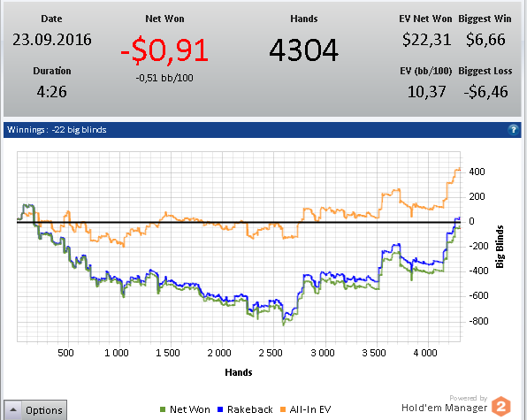Click the Hold'em Manager 2 logo
Viewport: 527px width, 420px height.
(501, 406)
